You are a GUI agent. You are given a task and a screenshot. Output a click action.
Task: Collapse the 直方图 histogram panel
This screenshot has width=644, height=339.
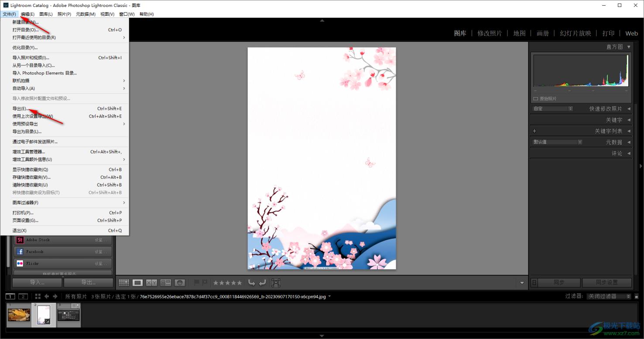[629, 47]
